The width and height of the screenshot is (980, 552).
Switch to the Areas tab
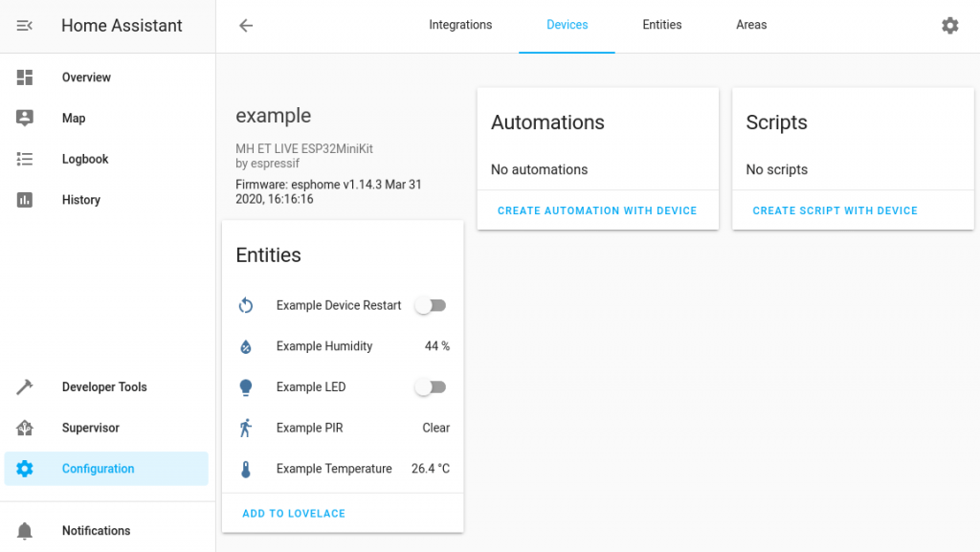[x=751, y=25]
